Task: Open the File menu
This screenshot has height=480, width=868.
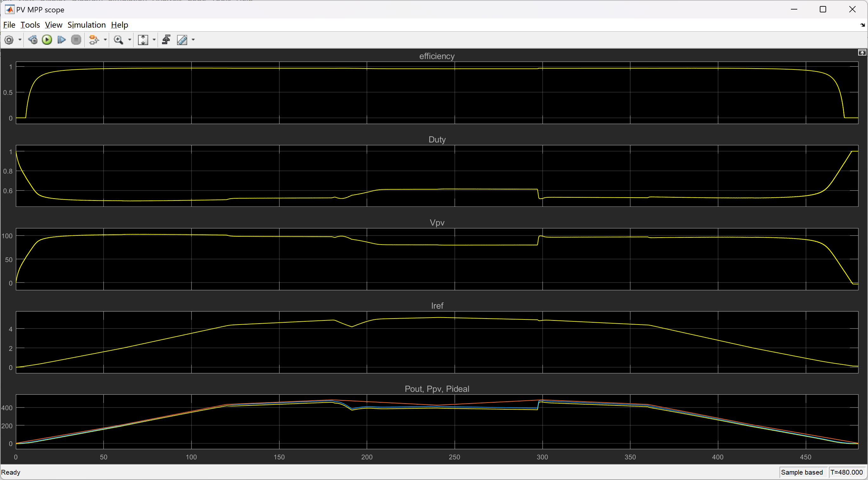Action: point(9,25)
